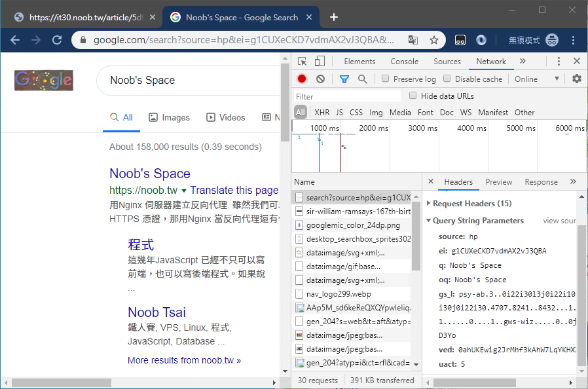
Task: Click the page horizontal scrollbar thumb
Action: pyautogui.click(x=62, y=382)
